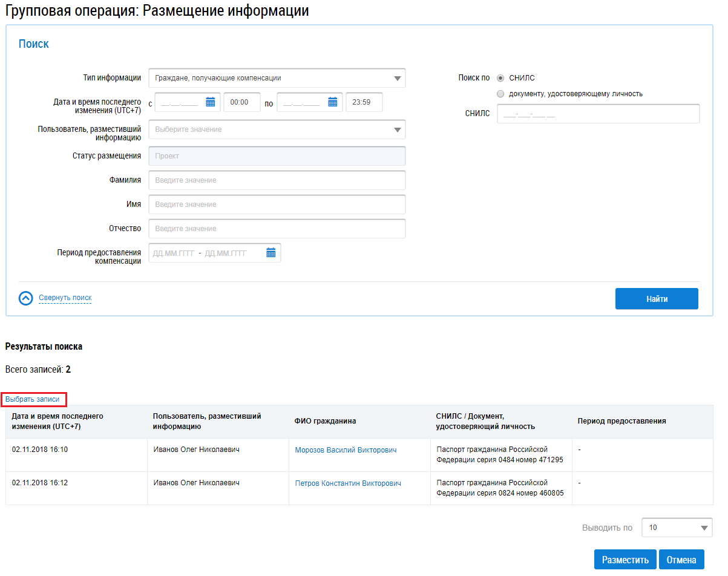
Task: Focus the Фамилия input field
Action: (277, 180)
